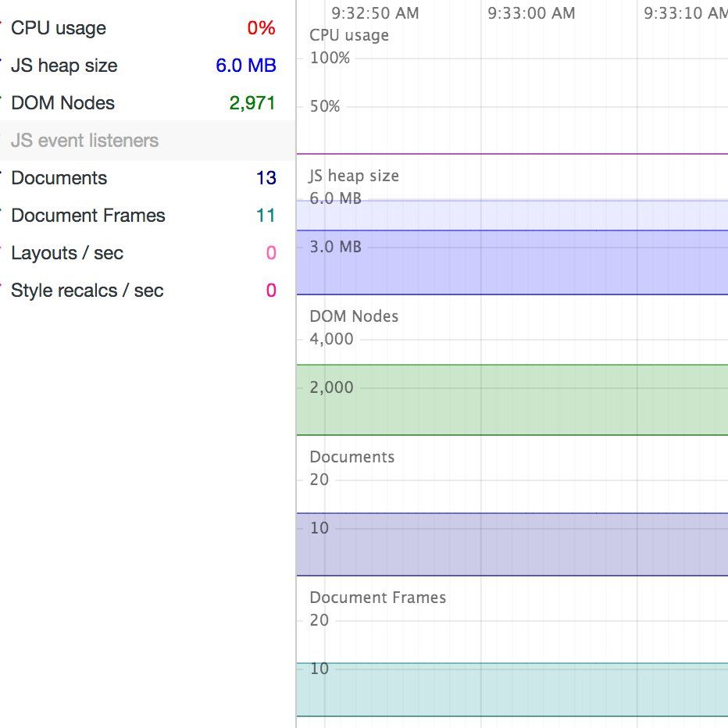Click the teal Document Frames graph area

pyautogui.click(x=512, y=690)
